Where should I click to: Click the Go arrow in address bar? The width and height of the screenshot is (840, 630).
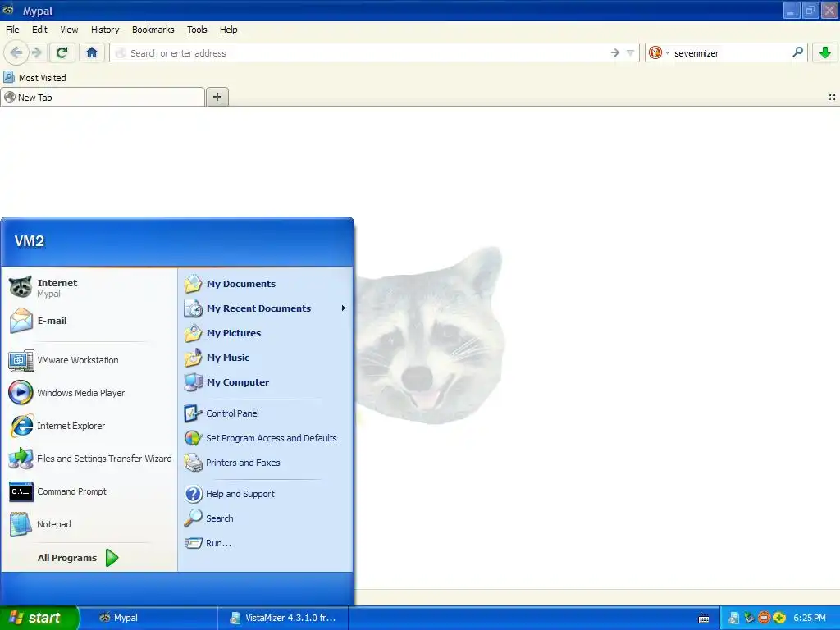pyautogui.click(x=614, y=52)
